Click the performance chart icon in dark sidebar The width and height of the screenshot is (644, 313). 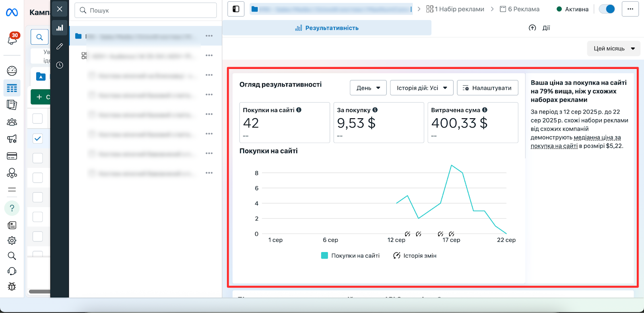coord(60,28)
